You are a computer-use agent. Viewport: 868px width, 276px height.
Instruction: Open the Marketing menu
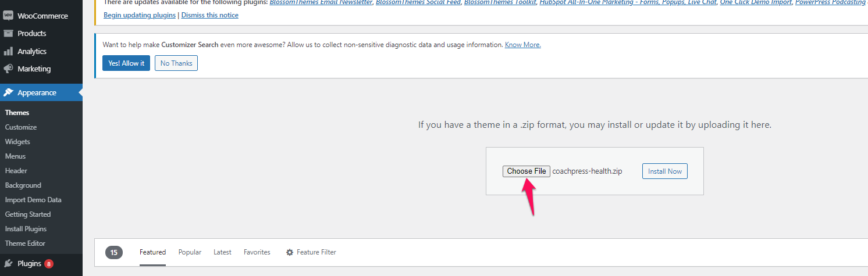(41, 69)
